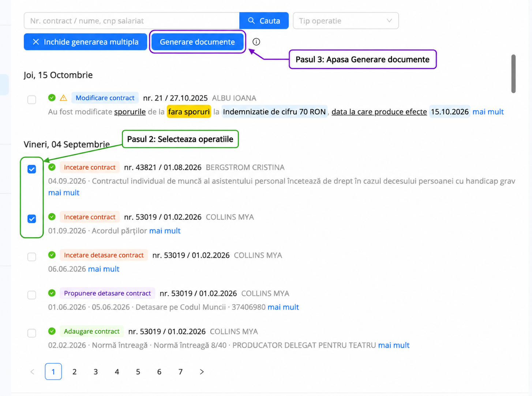The width and height of the screenshot is (532, 396).
Task: Expand mai mult on Detasare pe Codul Muncii
Action: pyautogui.click(x=283, y=307)
